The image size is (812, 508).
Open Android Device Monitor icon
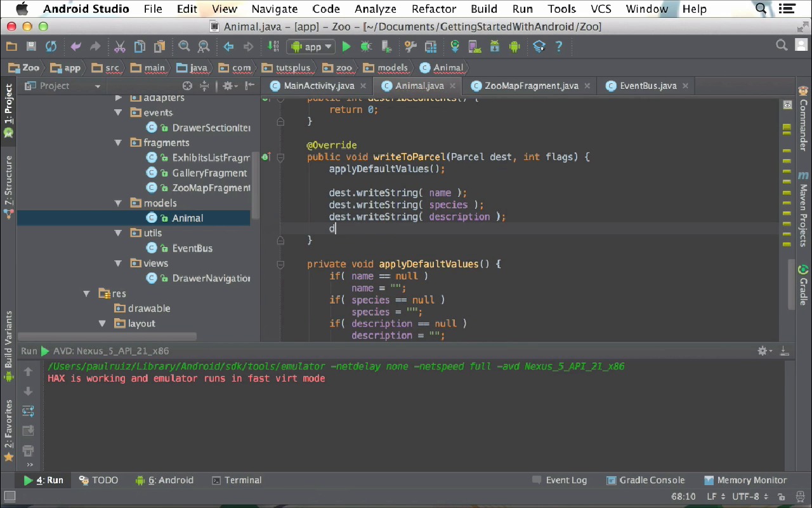click(514, 46)
